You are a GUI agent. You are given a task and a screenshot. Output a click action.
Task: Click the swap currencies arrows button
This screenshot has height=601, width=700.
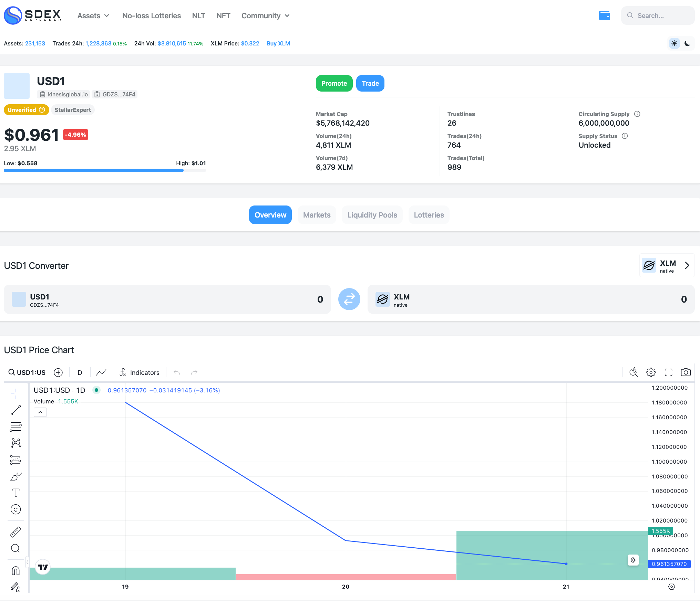point(349,299)
